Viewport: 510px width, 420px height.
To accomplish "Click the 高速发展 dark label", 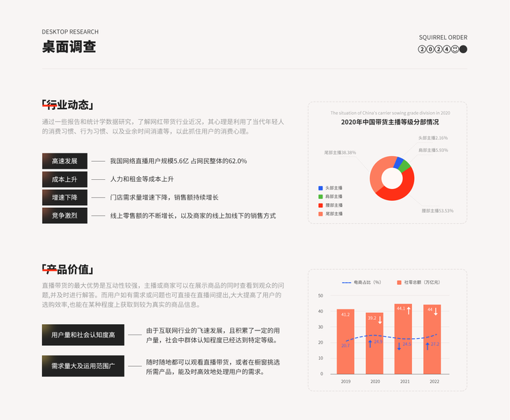I will click(x=65, y=161).
